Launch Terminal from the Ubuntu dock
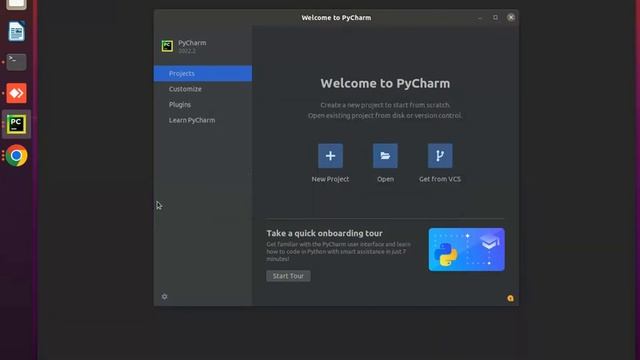Image resolution: width=640 pixels, height=360 pixels. (16, 62)
